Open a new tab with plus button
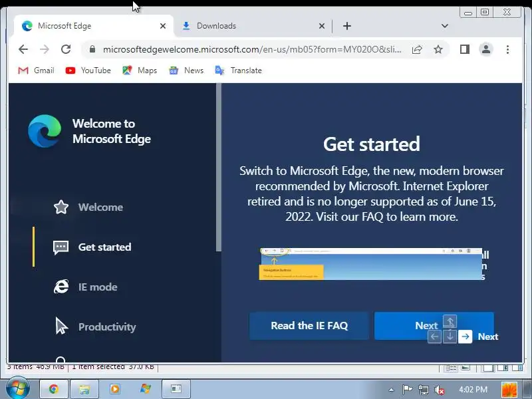 346,26
